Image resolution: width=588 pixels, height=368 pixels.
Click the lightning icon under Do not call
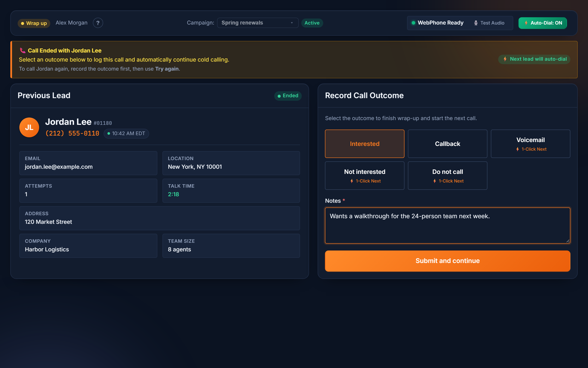tap(434, 181)
